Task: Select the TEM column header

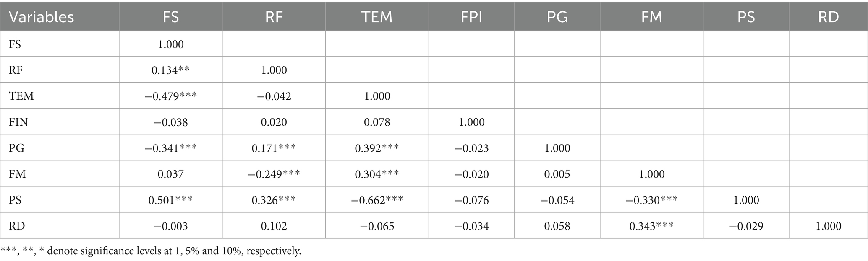Action: pyautogui.click(x=376, y=17)
